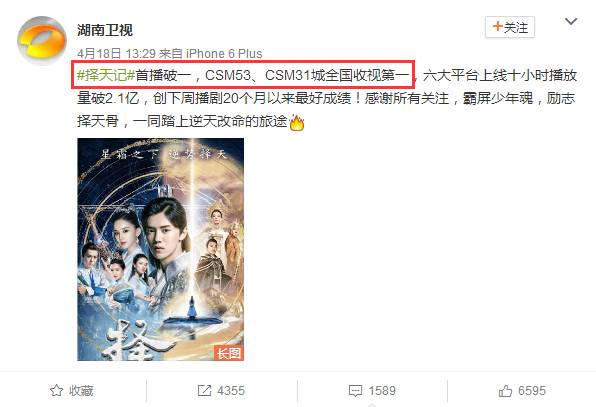Open the iPhone 6 Plus source link
Screen dimensions: 596x407
tap(224, 54)
